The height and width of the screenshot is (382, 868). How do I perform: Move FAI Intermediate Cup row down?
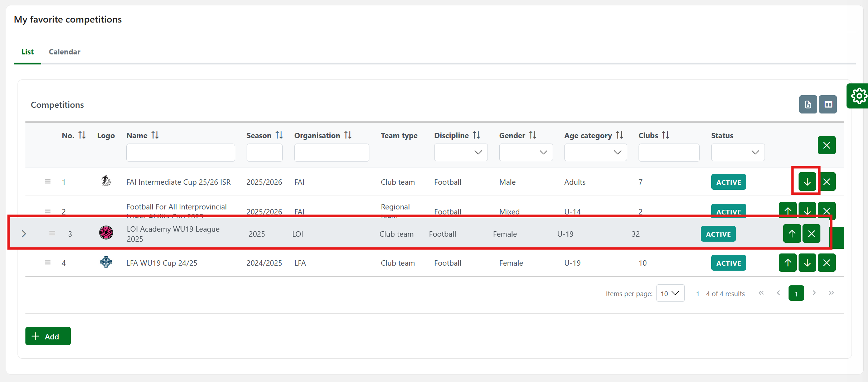point(807,182)
